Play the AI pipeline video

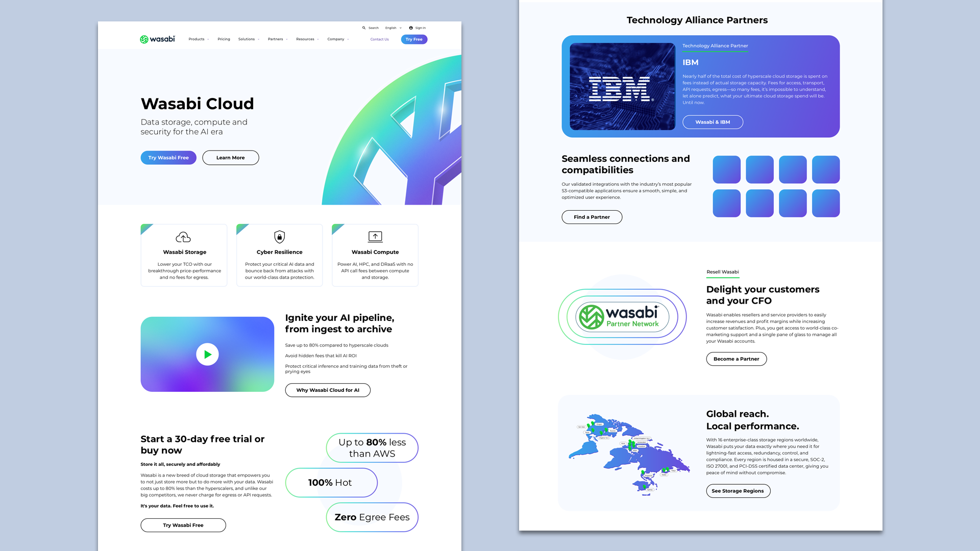click(207, 354)
